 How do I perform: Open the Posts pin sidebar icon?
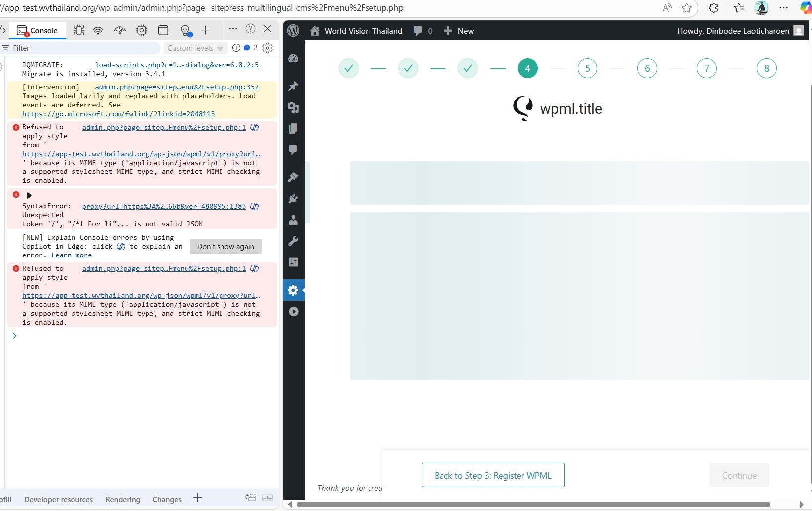pyautogui.click(x=294, y=86)
